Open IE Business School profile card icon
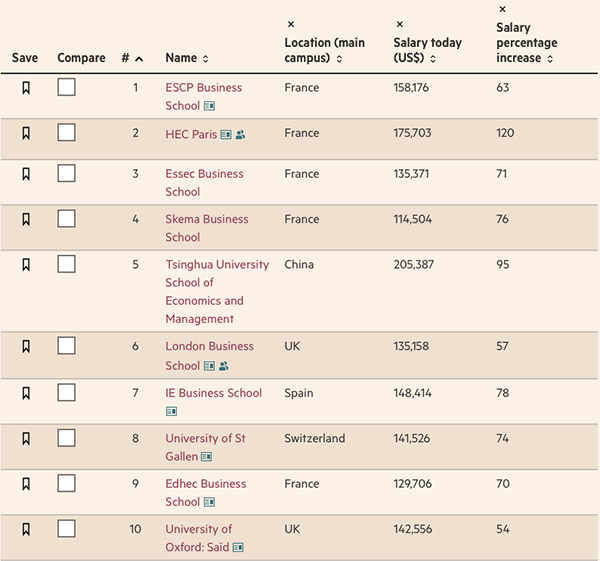600x561 pixels. (x=171, y=411)
